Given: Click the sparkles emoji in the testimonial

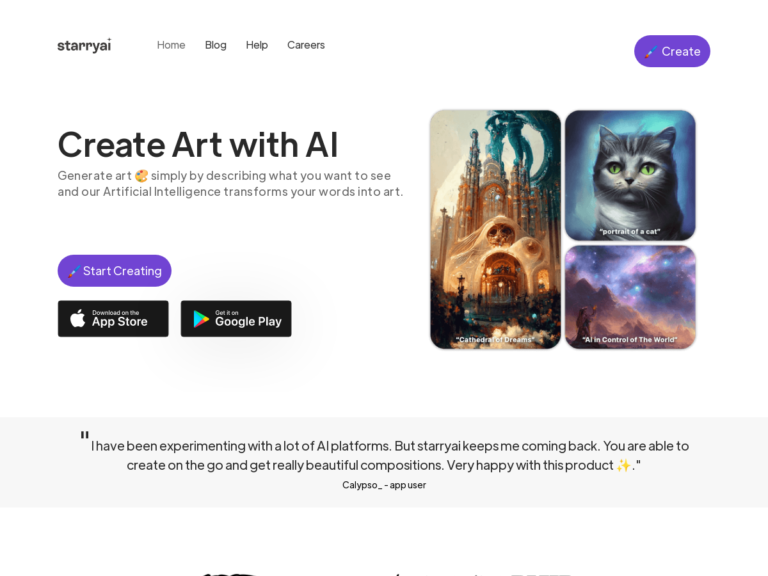Looking at the screenshot, I should (624, 465).
